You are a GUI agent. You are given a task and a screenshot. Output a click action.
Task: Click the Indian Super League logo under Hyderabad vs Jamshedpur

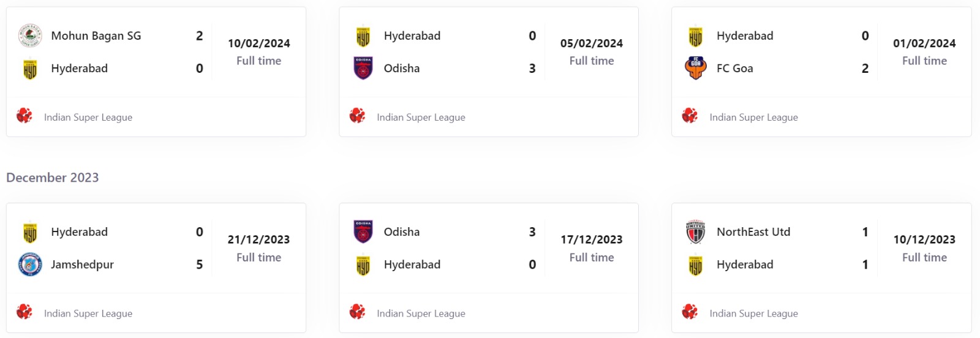click(24, 312)
